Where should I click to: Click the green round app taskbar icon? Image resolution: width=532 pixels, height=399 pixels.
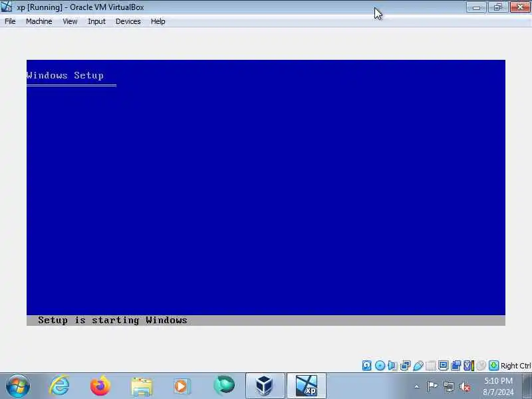pyautogui.click(x=224, y=385)
